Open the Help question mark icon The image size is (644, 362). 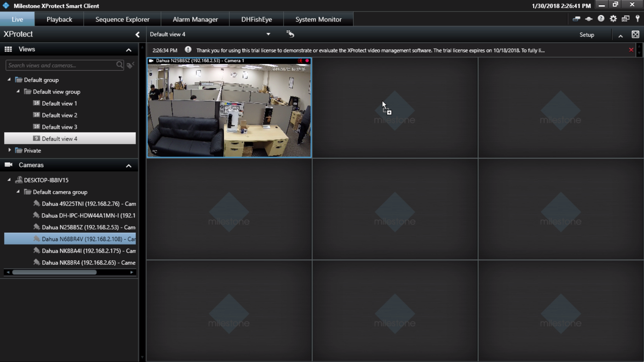(x=601, y=19)
